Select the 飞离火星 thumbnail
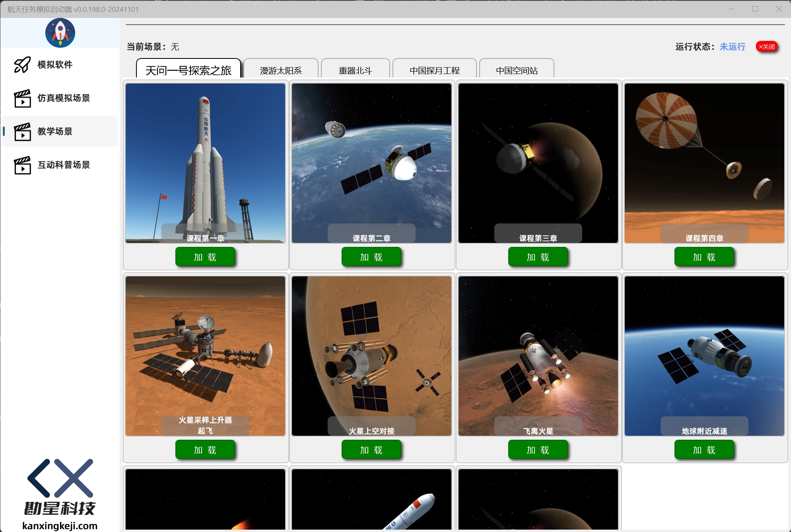The image size is (791, 532). point(538,356)
